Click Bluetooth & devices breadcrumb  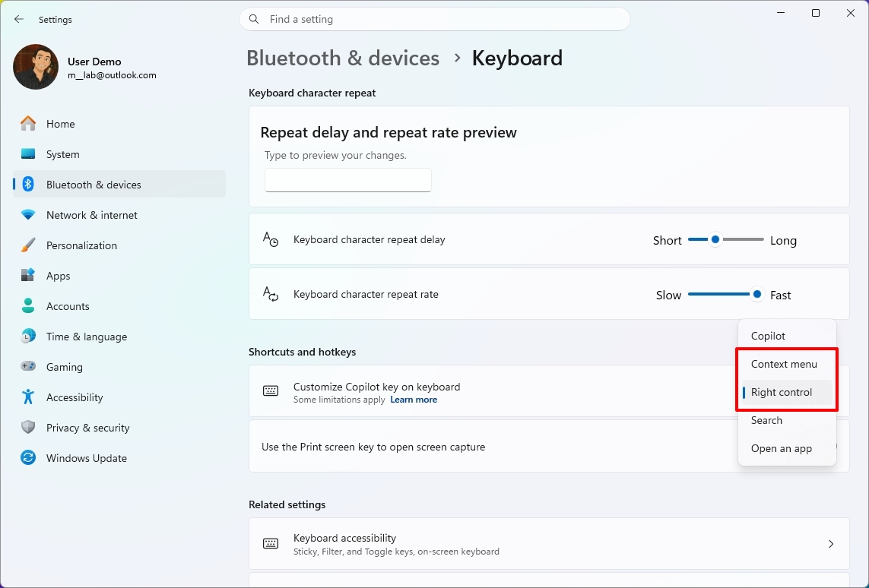(343, 58)
